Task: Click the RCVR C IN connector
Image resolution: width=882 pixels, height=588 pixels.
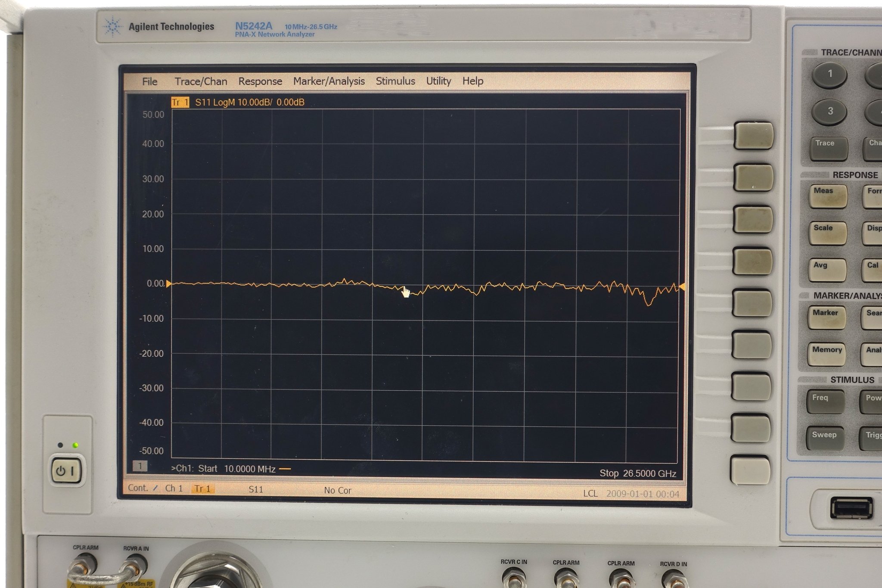Action: tap(513, 578)
